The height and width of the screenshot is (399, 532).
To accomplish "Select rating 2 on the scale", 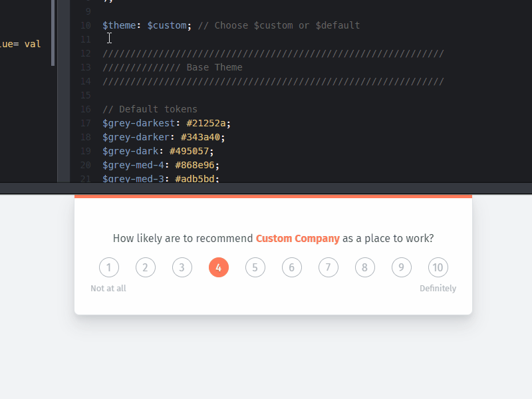I will point(146,267).
